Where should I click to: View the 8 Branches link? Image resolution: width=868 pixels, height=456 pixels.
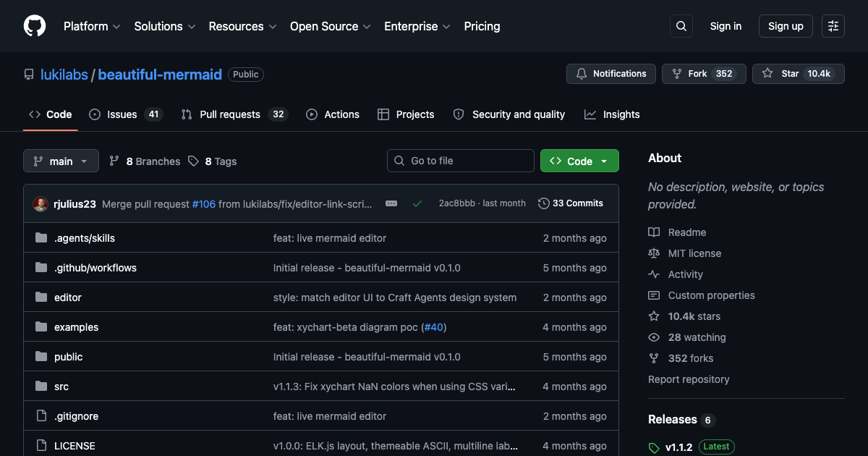click(145, 161)
